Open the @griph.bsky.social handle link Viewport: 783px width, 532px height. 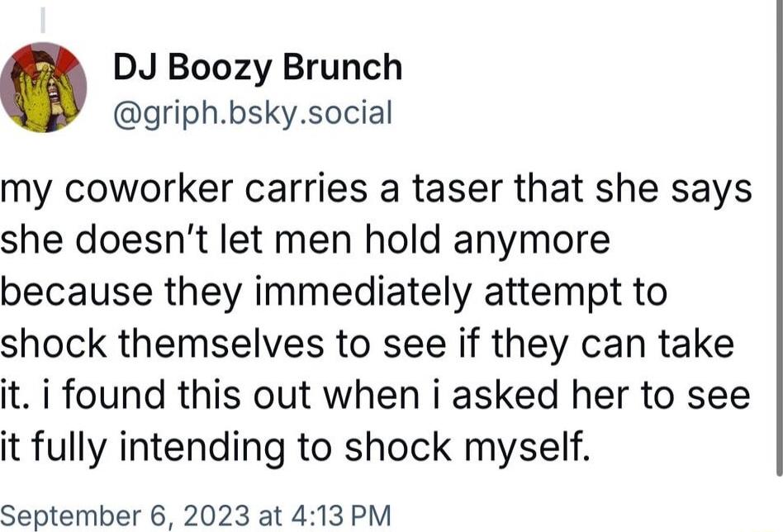point(253,114)
